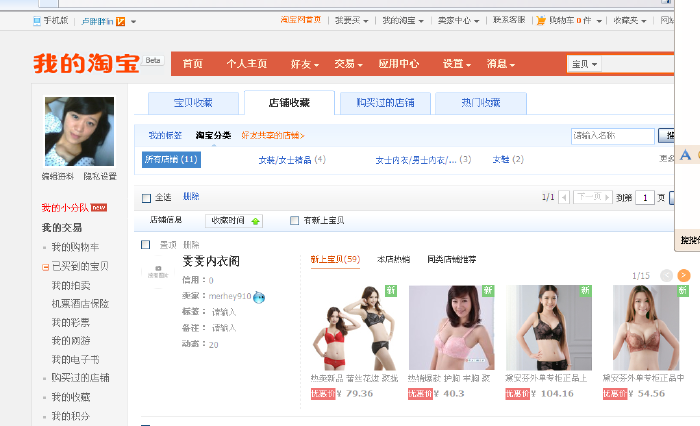700x426 pixels.
Task: Open the 好友 dropdown in navigation bar
Action: pos(304,64)
